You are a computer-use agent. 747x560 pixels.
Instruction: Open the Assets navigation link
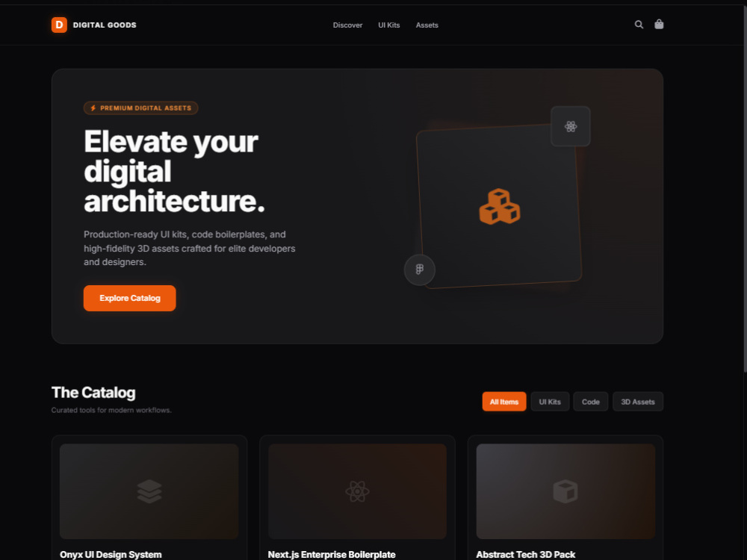tap(427, 25)
